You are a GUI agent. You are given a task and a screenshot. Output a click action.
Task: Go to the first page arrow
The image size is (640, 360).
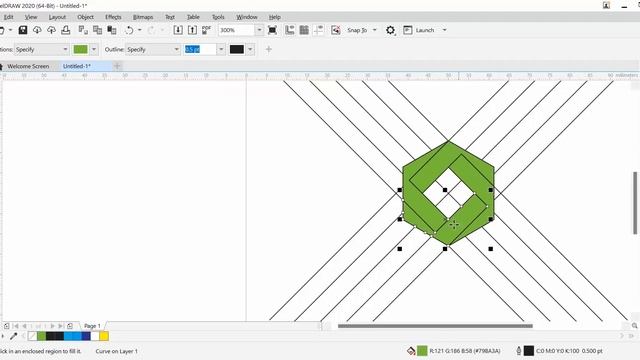pos(16,326)
